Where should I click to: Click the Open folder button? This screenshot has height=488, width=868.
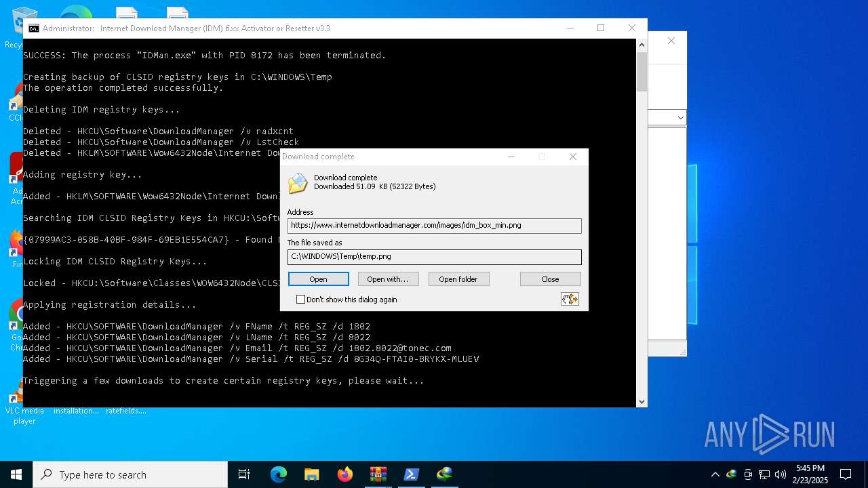[x=458, y=279]
